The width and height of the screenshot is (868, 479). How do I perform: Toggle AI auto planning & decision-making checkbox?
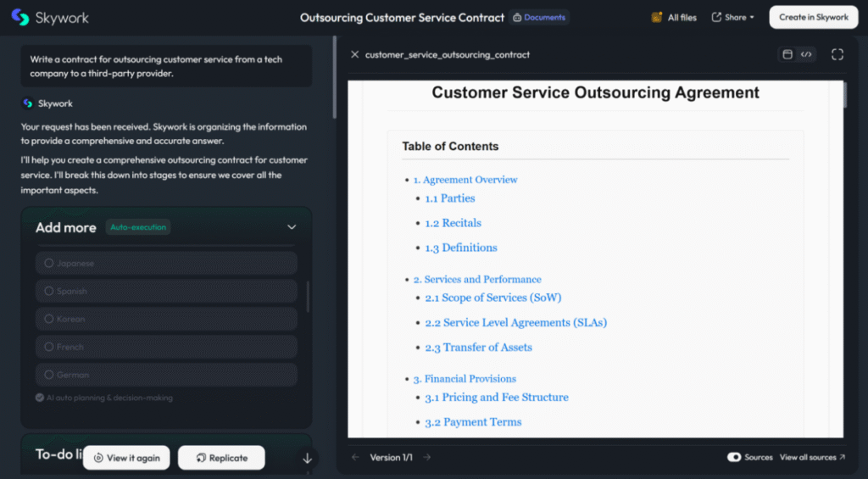click(40, 397)
